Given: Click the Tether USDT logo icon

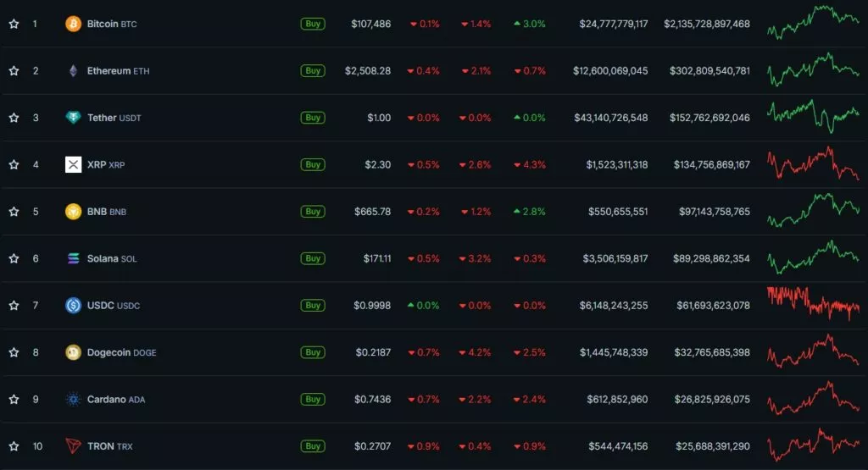Looking at the screenshot, I should point(74,118).
